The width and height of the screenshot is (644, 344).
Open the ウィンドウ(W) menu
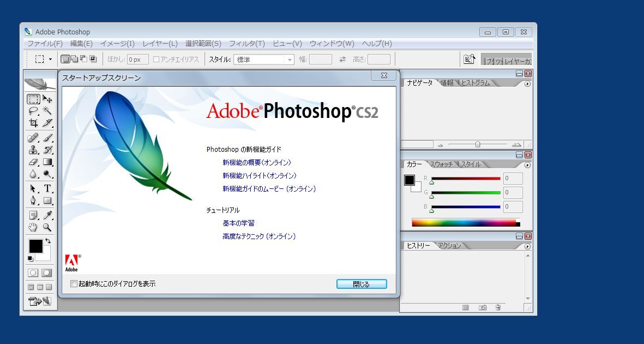point(332,44)
